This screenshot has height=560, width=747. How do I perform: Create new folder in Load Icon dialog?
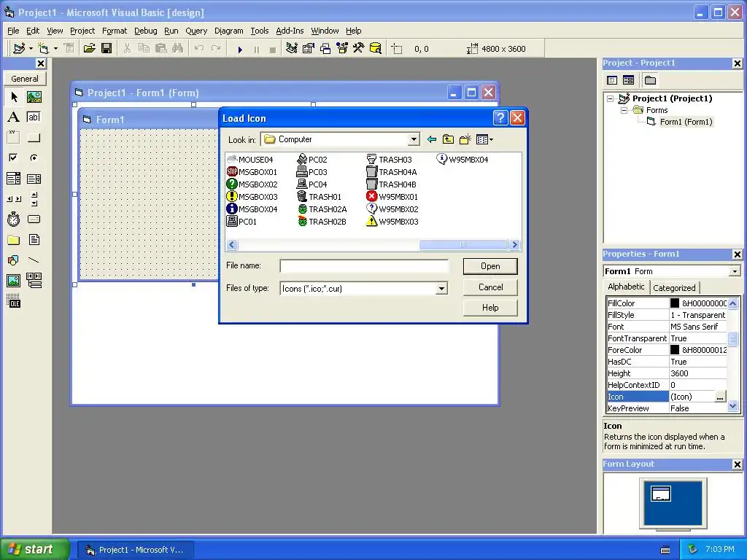click(465, 139)
